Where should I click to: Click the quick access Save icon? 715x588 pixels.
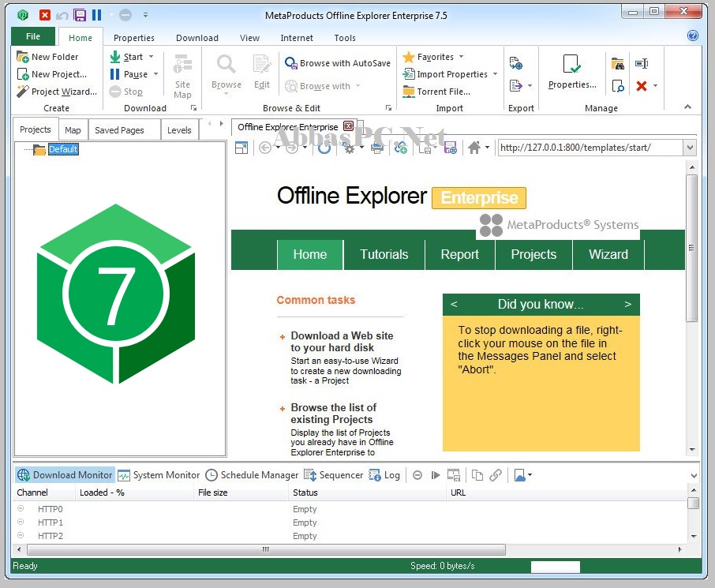[x=80, y=15]
